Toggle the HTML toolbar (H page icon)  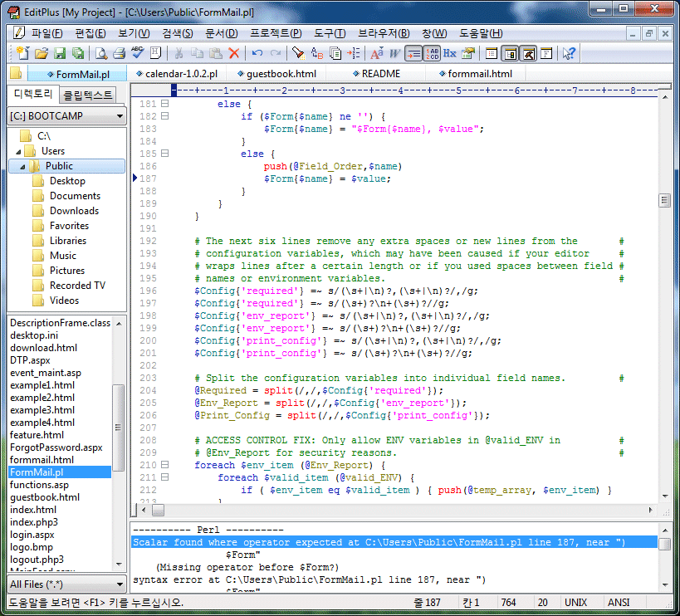point(156,53)
